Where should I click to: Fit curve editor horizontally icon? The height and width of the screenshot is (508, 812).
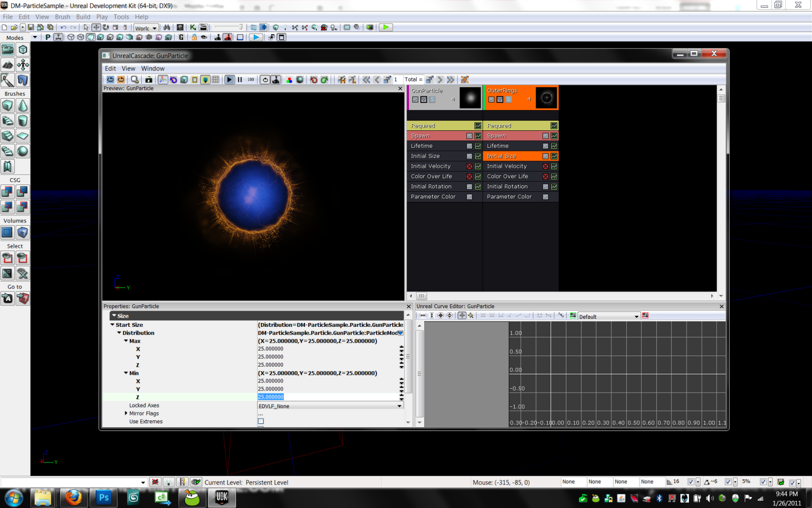423,315
